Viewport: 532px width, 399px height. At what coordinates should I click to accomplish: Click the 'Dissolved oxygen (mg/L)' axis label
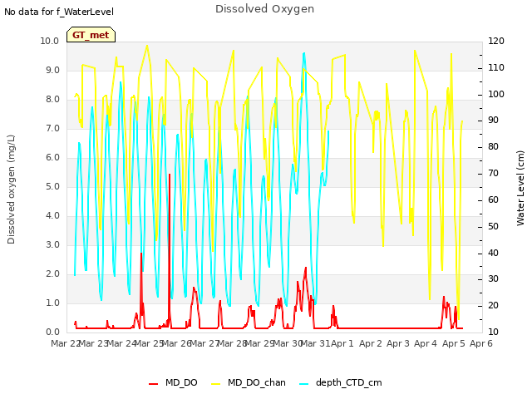pos(11,190)
